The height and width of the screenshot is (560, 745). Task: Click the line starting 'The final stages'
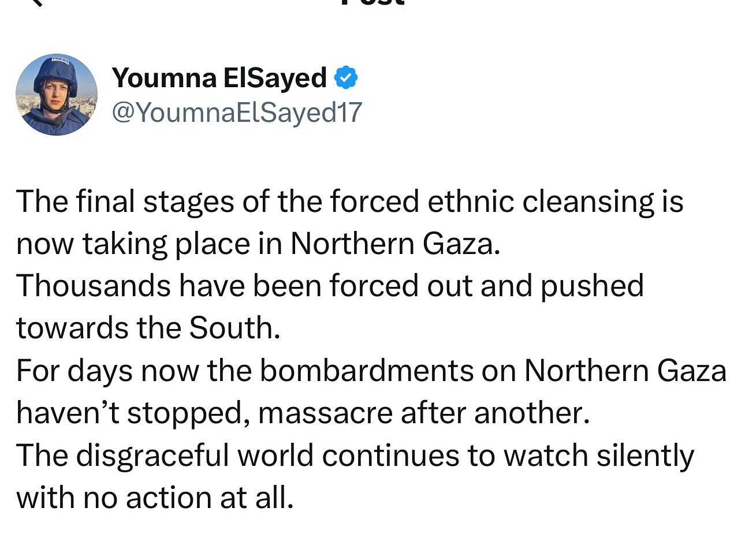(349, 202)
